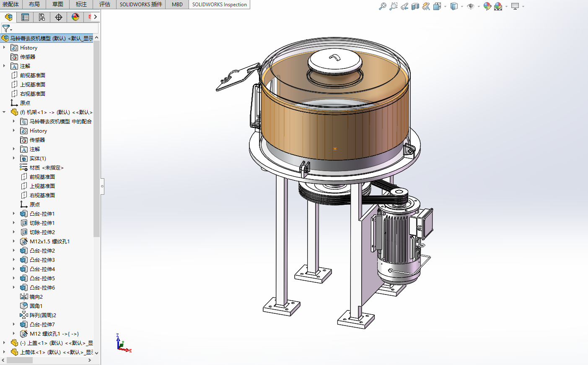
Task: Switch to the 装配体 tab
Action: tap(10, 4)
